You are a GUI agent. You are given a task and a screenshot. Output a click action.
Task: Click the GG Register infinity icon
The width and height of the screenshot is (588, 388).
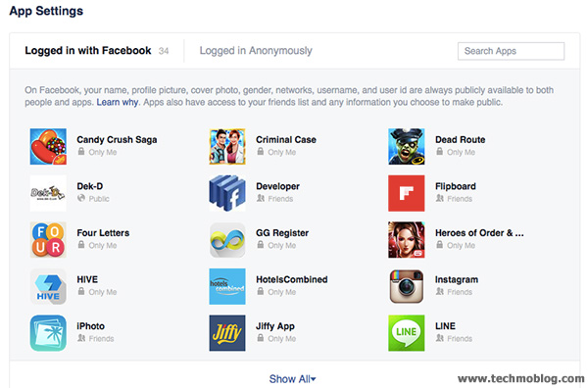coord(227,240)
